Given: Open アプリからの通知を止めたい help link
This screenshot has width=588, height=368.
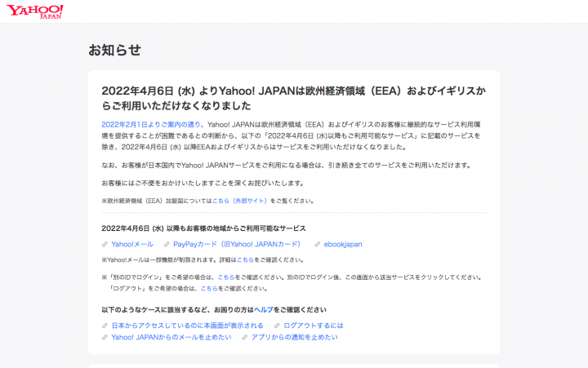Looking at the screenshot, I should point(294,336).
